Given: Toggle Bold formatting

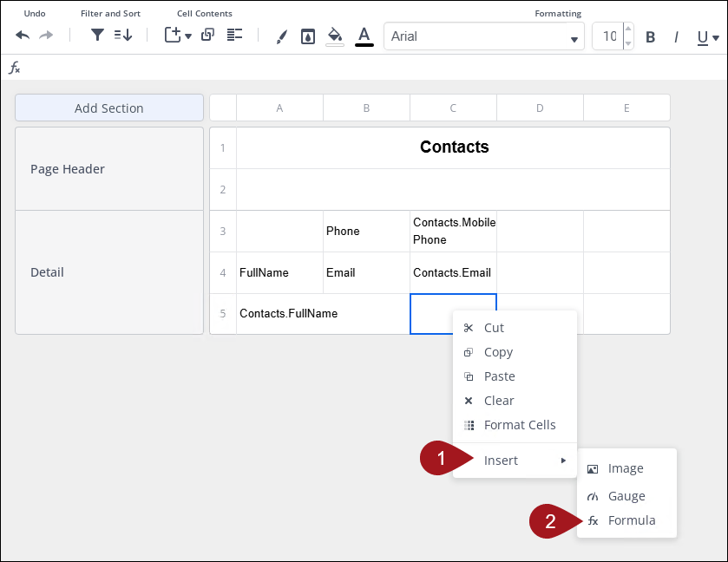Looking at the screenshot, I should pos(651,37).
